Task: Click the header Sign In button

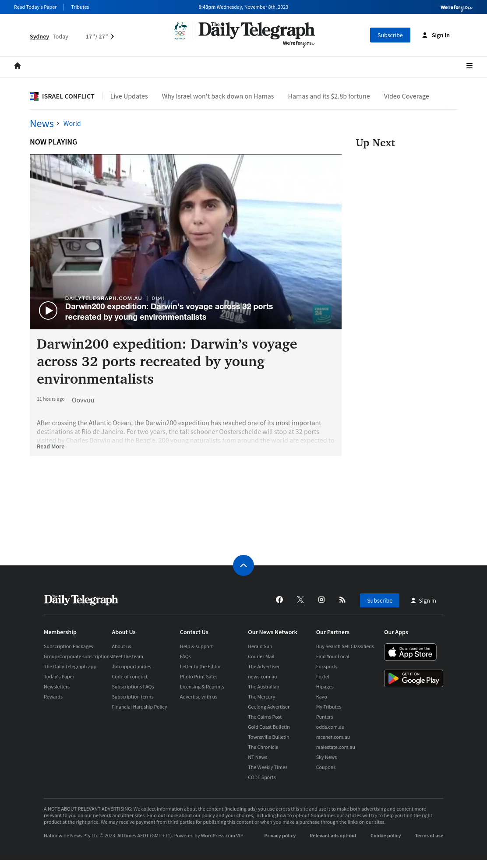Action: coord(436,35)
